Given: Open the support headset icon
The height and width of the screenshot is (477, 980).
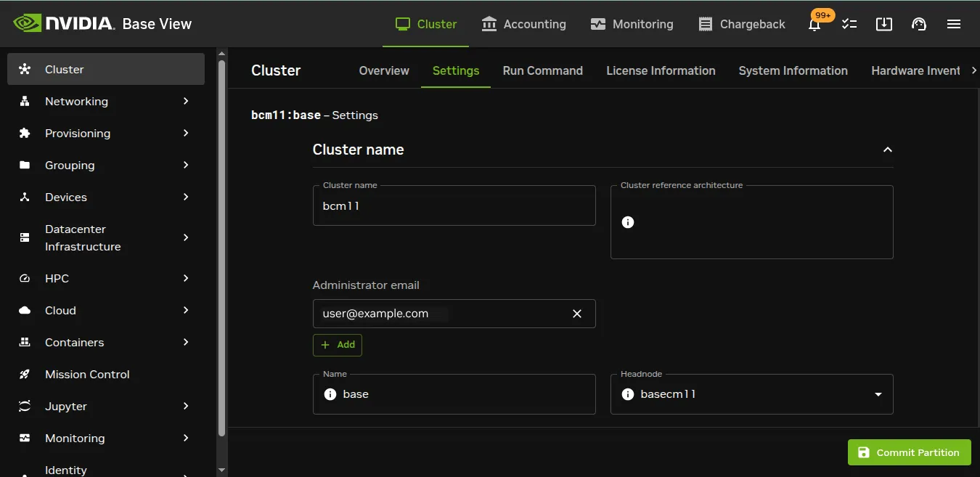Looking at the screenshot, I should [x=919, y=24].
